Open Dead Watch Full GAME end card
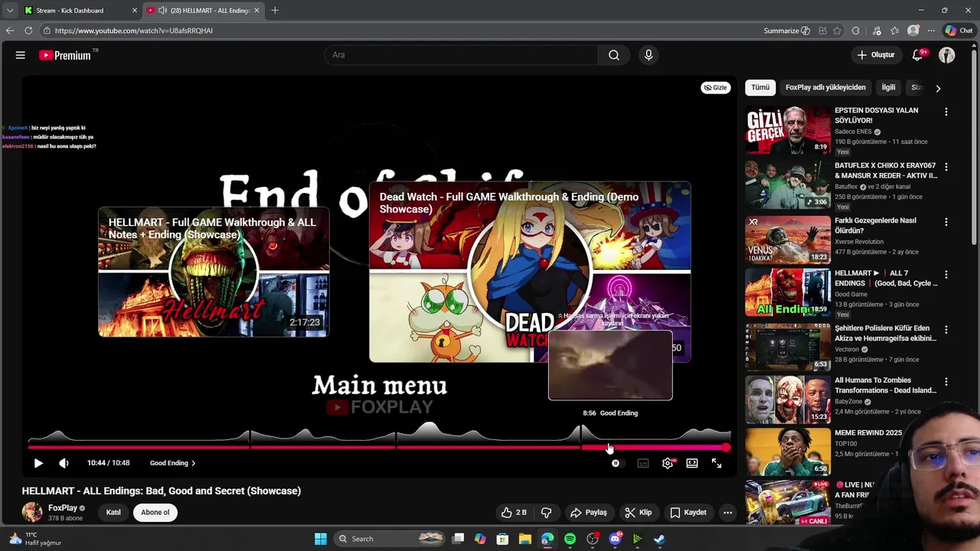 pos(530,272)
